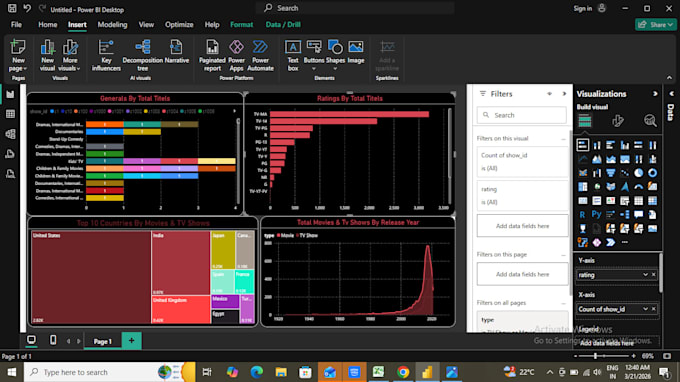Screen dimensions: 680x382
Task: Open the Model view in the left sidebar
Action: [x=10, y=134]
